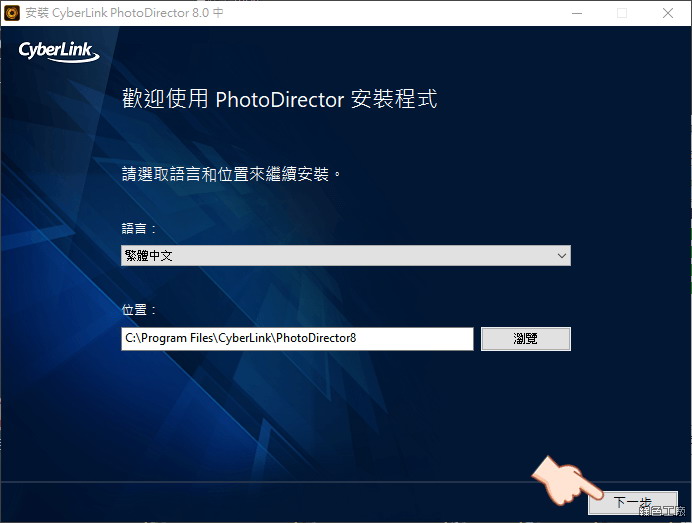692x523 pixels.
Task: Click the maximize button in title bar
Action: coord(622,13)
